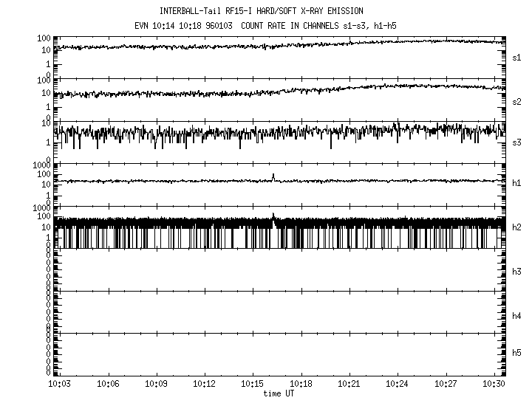Click the h4 channel label
The width and height of the screenshot is (532, 406).
(x=517, y=316)
